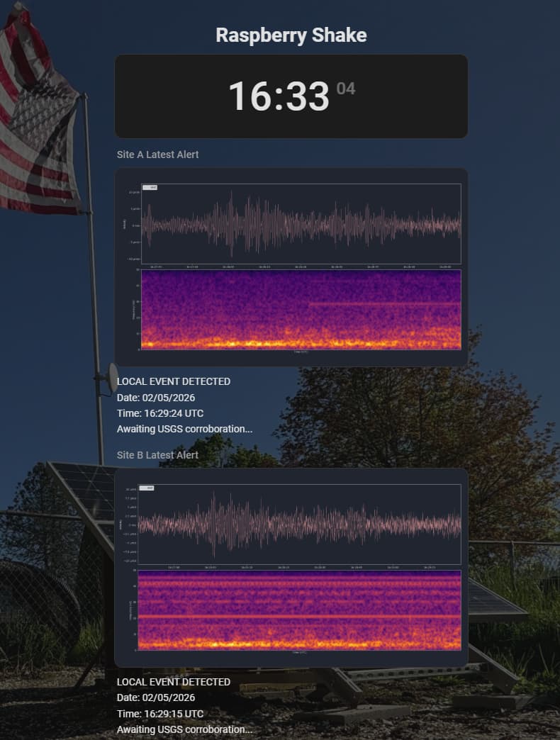Click Site A's LOCAL EVENT DETECTED text
The height and width of the screenshot is (740, 560).
tap(174, 381)
